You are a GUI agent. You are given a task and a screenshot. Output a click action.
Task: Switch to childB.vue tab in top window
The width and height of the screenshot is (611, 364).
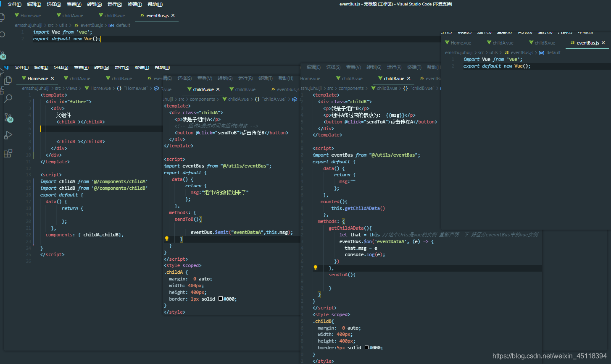pos(114,16)
